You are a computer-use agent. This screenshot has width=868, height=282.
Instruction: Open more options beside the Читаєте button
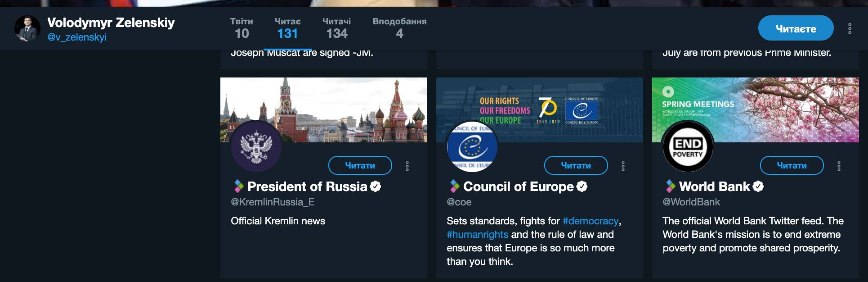click(850, 29)
